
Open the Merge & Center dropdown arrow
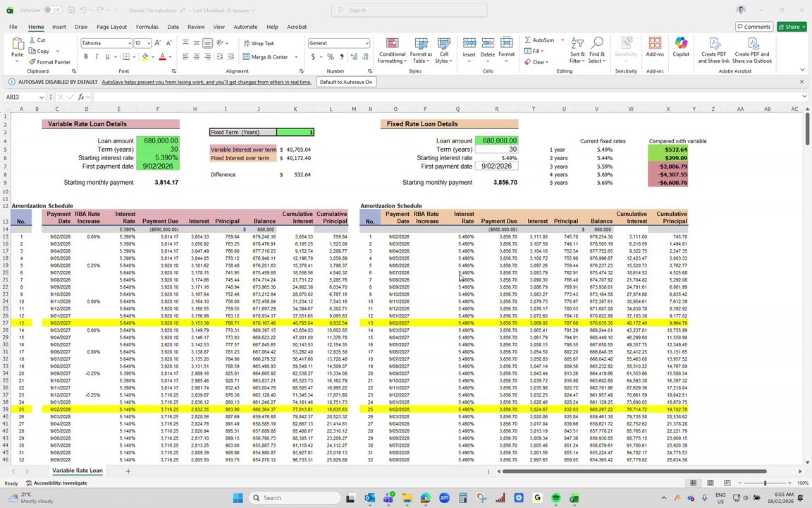point(296,57)
